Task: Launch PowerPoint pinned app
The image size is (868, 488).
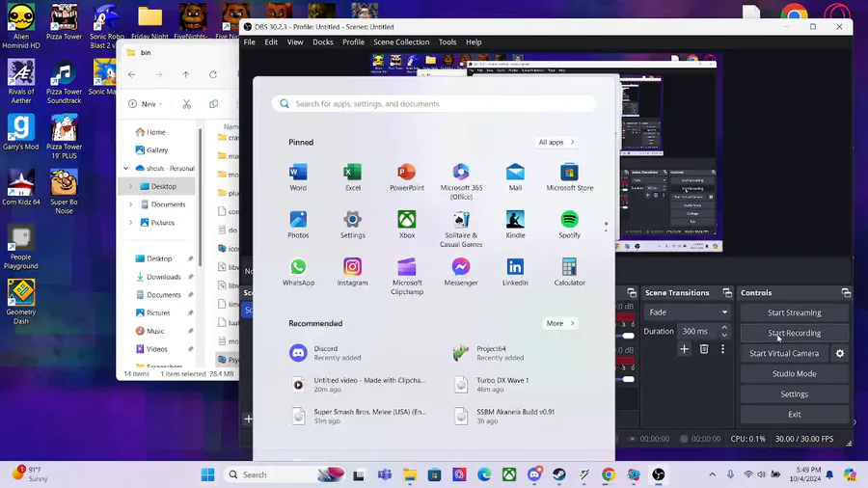Action: pyautogui.click(x=407, y=177)
